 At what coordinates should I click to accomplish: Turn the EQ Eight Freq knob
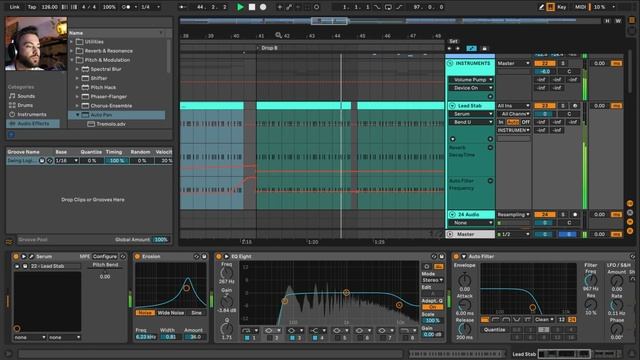[x=227, y=273]
